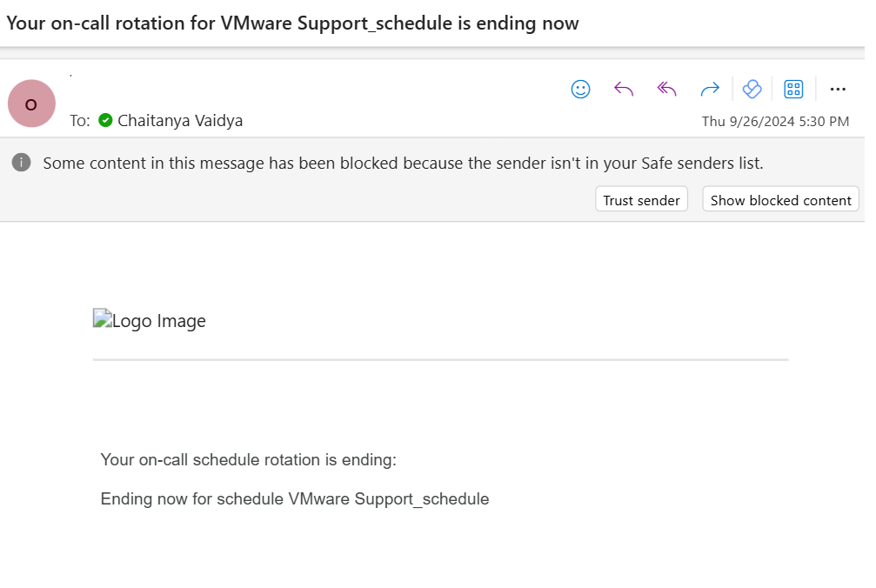Click the broken Logo Image placeholder

tap(150, 321)
